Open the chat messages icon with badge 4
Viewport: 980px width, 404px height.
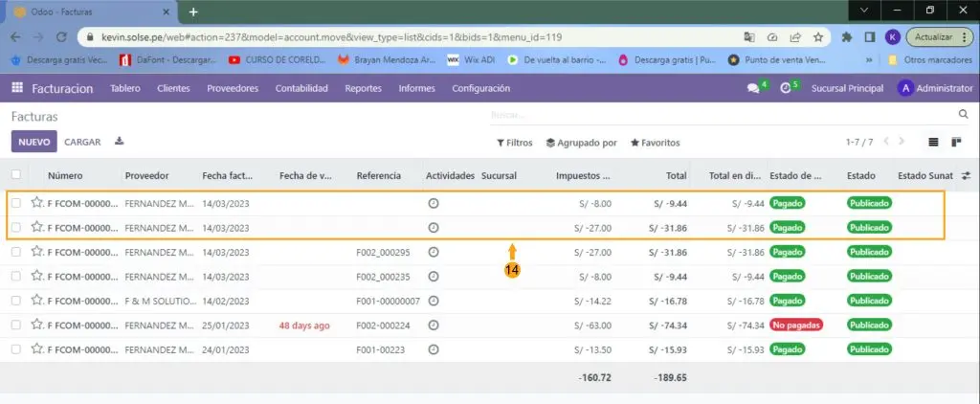[753, 88]
